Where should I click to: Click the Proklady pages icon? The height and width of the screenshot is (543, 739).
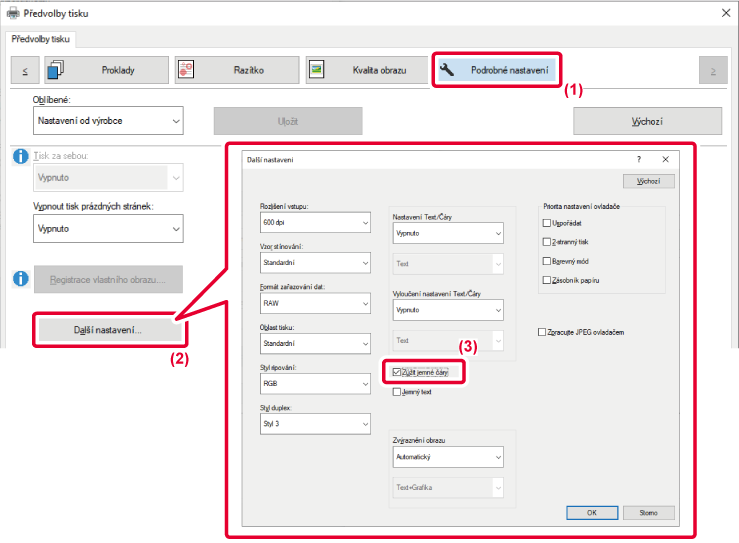(x=57, y=70)
